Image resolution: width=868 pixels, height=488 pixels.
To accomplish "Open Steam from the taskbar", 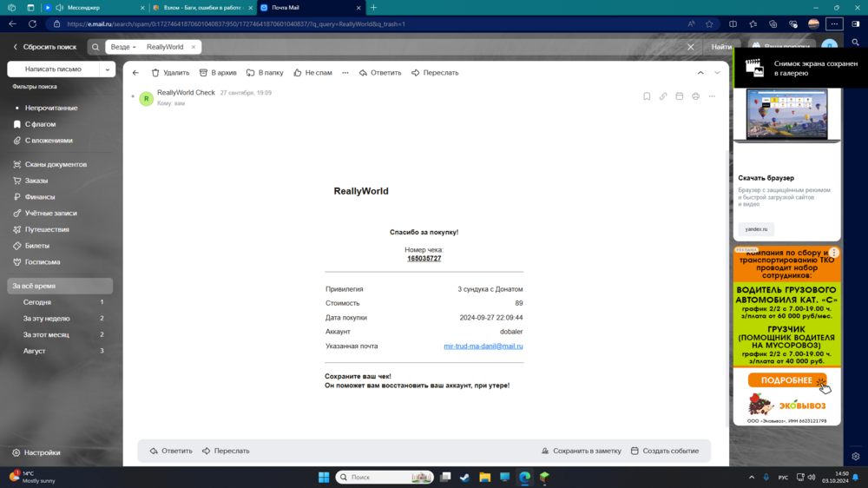I will [x=464, y=477].
